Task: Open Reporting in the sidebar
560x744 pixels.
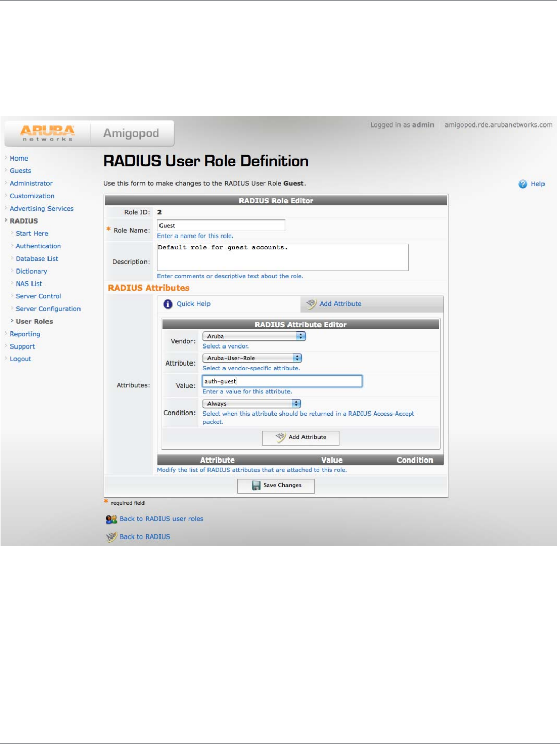Action: pyautogui.click(x=25, y=334)
